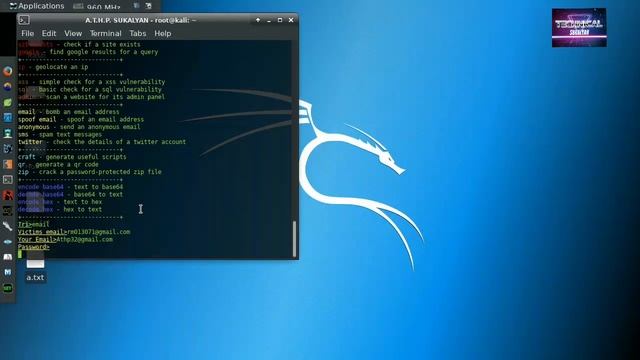
Task: Open the View menu in terminal
Action: point(73,33)
